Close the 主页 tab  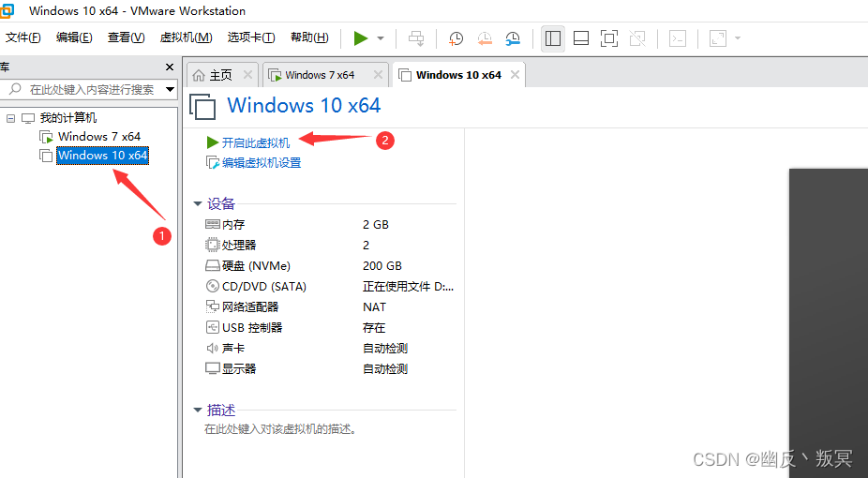pos(247,75)
